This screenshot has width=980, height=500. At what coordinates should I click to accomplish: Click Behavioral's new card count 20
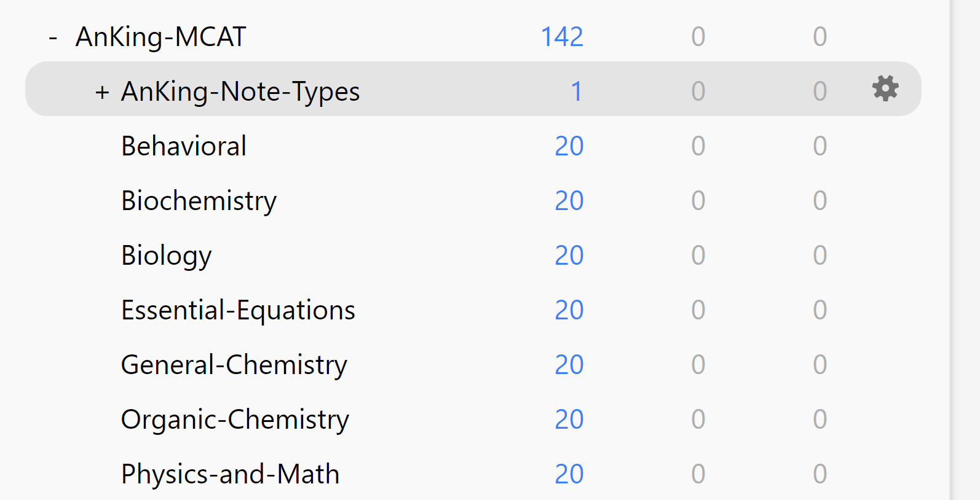[569, 146]
